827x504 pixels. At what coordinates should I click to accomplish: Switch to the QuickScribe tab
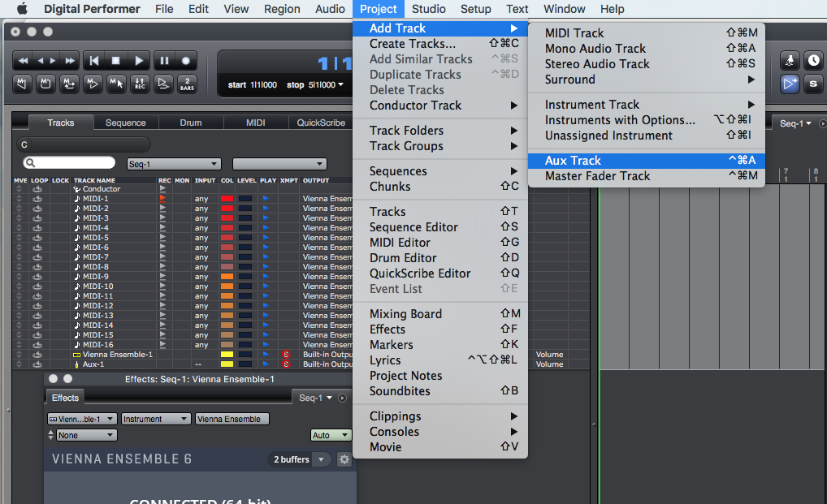[x=321, y=123]
